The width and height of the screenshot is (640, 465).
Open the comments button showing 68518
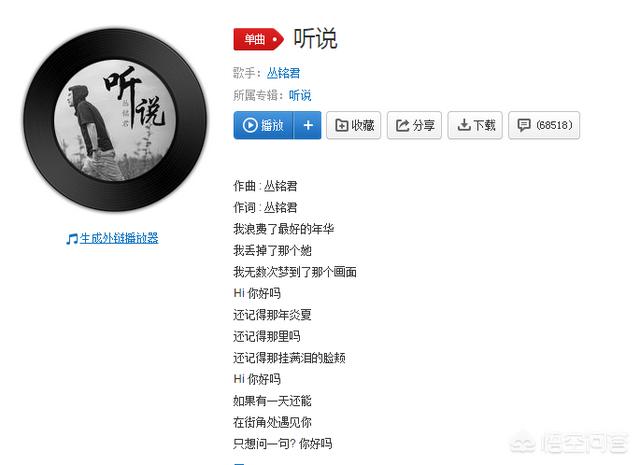[x=544, y=125]
